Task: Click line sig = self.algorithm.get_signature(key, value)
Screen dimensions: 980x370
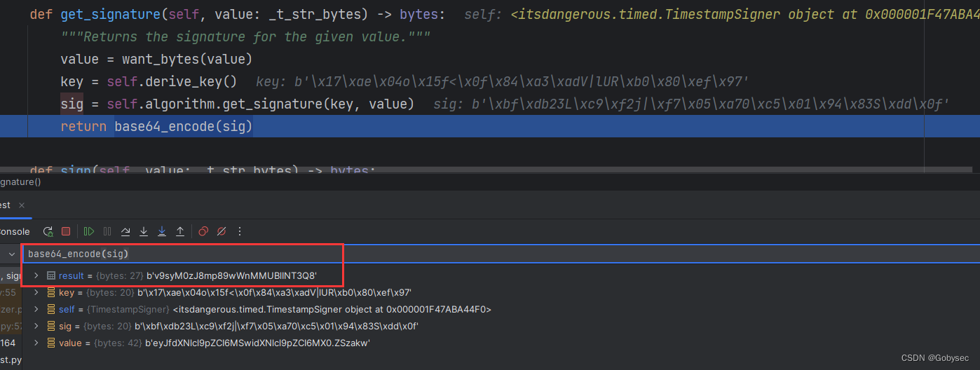Action: point(238,104)
